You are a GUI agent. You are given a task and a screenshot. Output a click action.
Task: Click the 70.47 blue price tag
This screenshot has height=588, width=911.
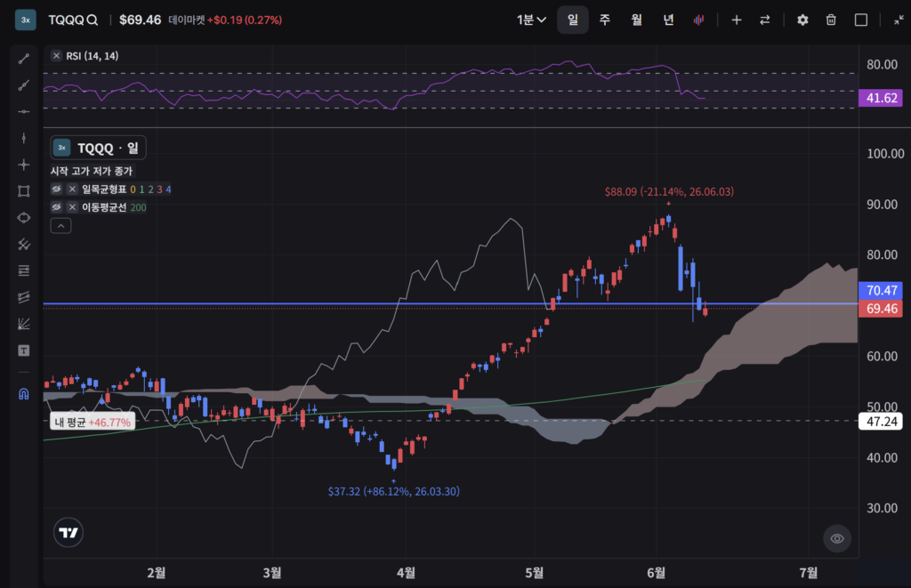(x=882, y=291)
